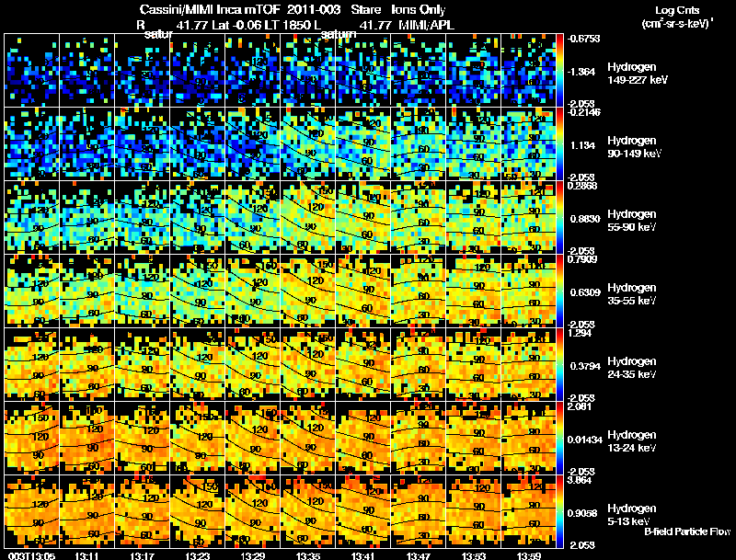This screenshot has height=560, width=736.
Task: Click the 35-55 keV color scale bar
Action: tap(559, 291)
